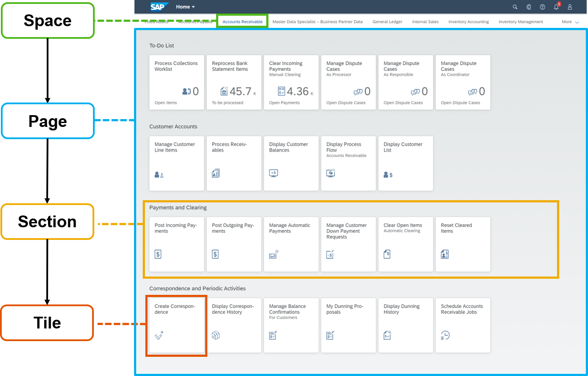This screenshot has width=588, height=376.
Task: Select the Inventory Management tab
Action: 520,21
